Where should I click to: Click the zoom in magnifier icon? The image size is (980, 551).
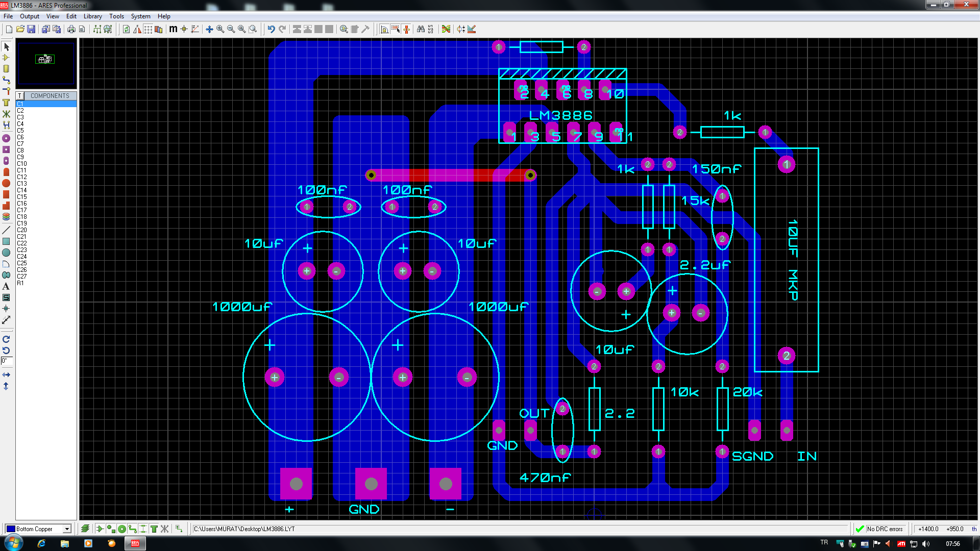pos(220,29)
